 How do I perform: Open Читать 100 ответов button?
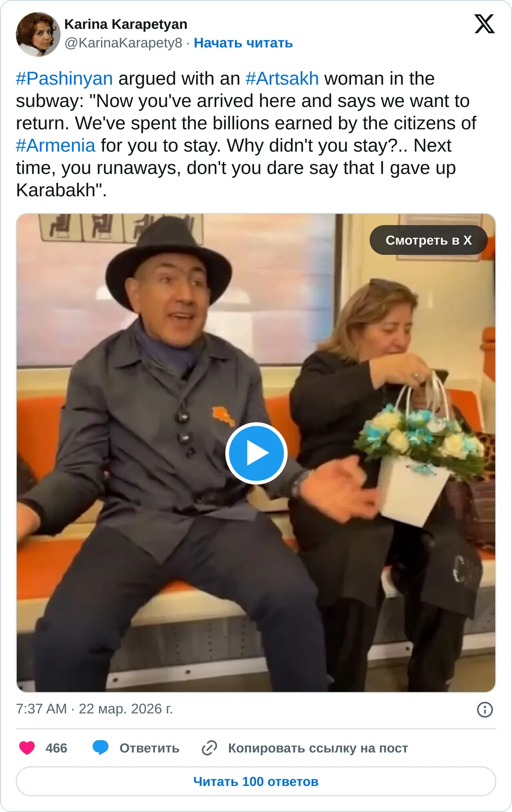(256, 781)
